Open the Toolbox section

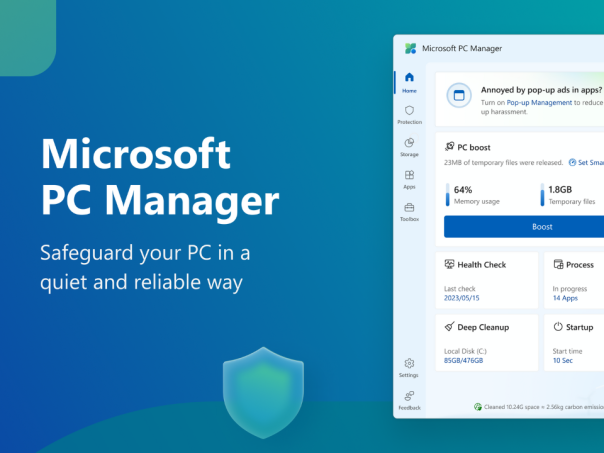[409, 211]
